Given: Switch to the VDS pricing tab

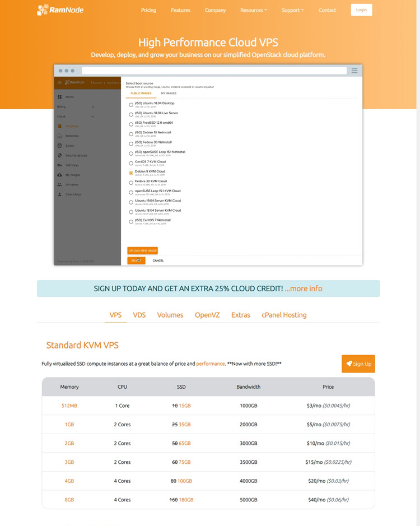Looking at the screenshot, I should pos(139,315).
